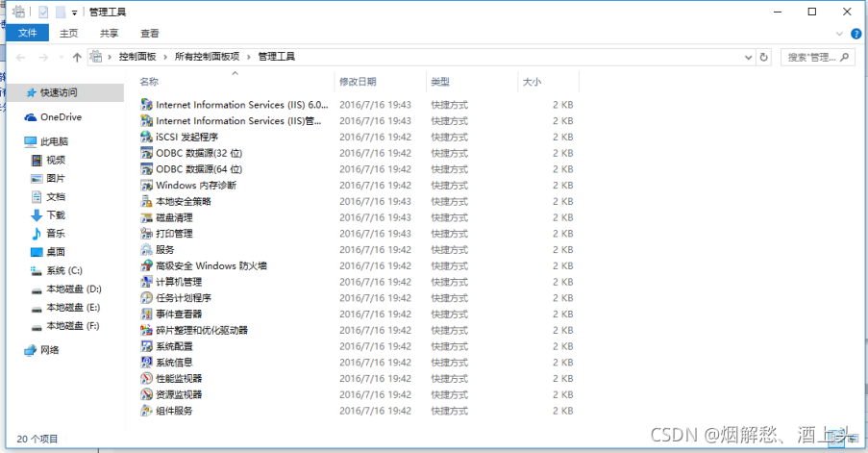Click the 系统信息 icon

tap(147, 363)
